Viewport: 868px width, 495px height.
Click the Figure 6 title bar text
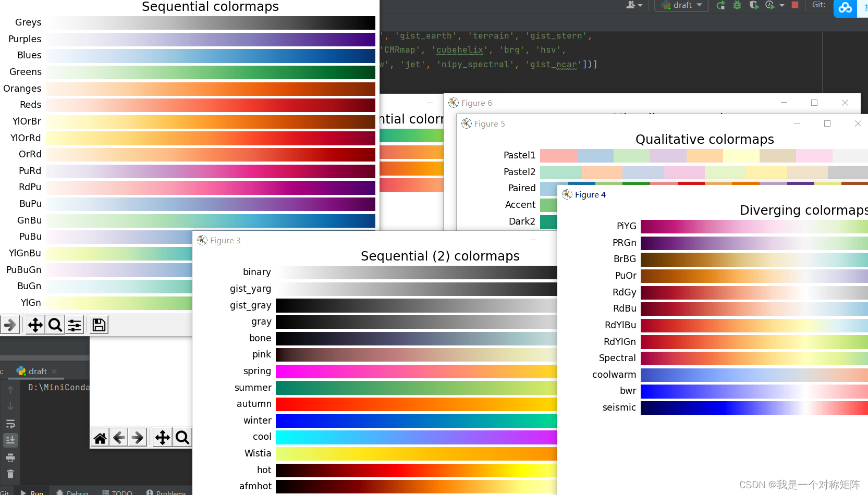point(476,103)
